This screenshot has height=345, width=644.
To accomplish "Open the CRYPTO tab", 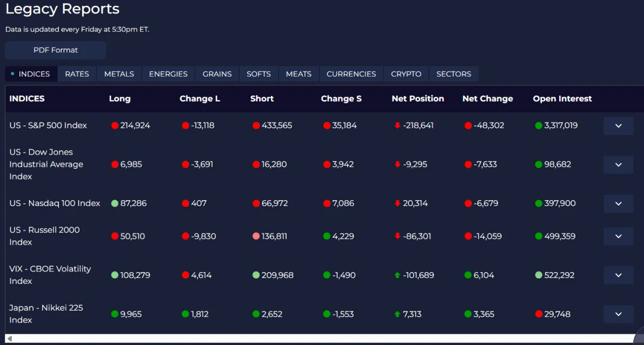I will [x=406, y=74].
